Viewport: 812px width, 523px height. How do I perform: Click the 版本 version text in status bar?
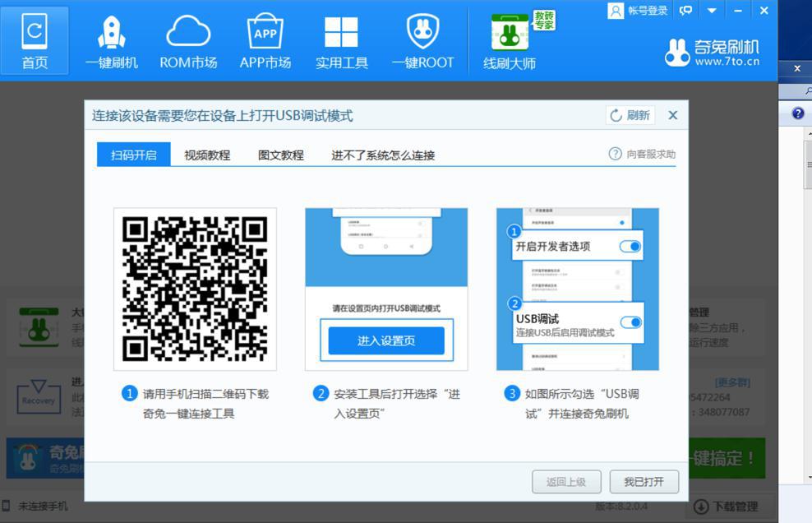pyautogui.click(x=621, y=506)
